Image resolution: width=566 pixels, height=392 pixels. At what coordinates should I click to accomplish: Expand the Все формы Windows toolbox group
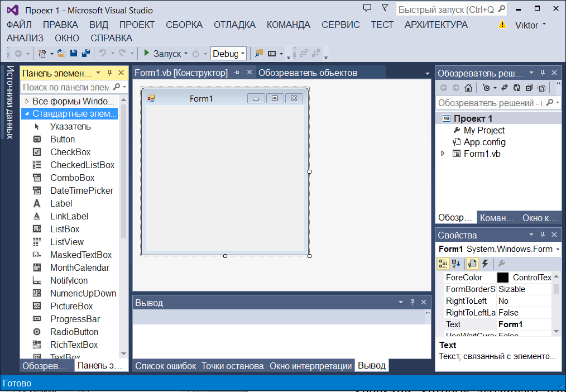pos(27,102)
